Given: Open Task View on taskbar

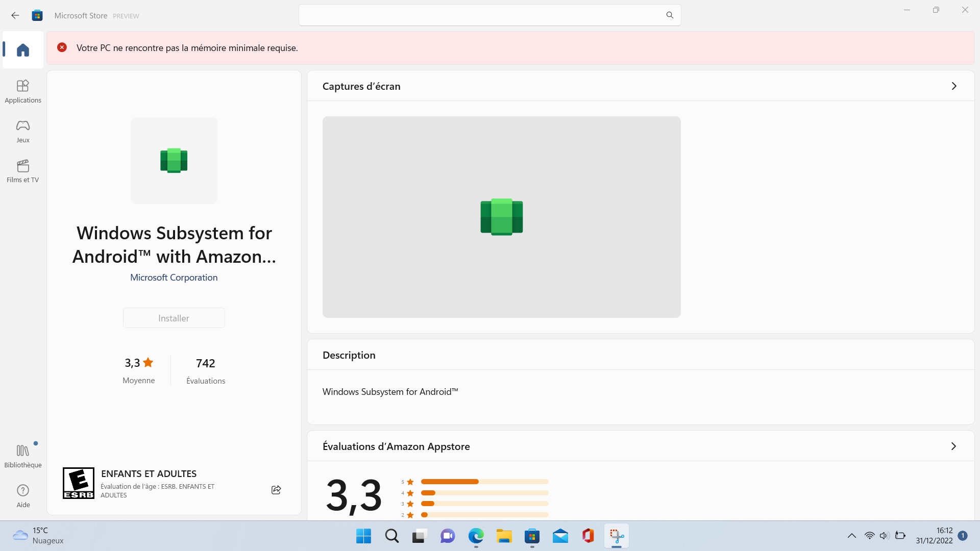Looking at the screenshot, I should click(420, 536).
